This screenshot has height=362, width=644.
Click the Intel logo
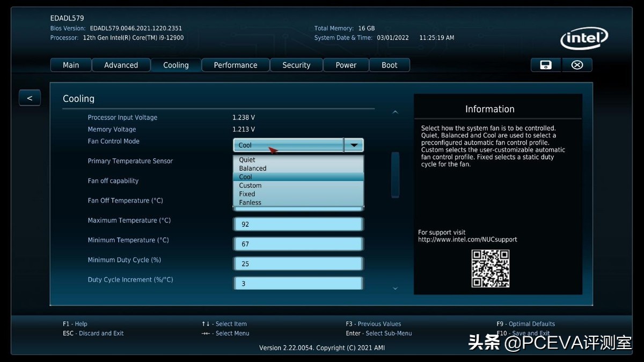coord(584,39)
